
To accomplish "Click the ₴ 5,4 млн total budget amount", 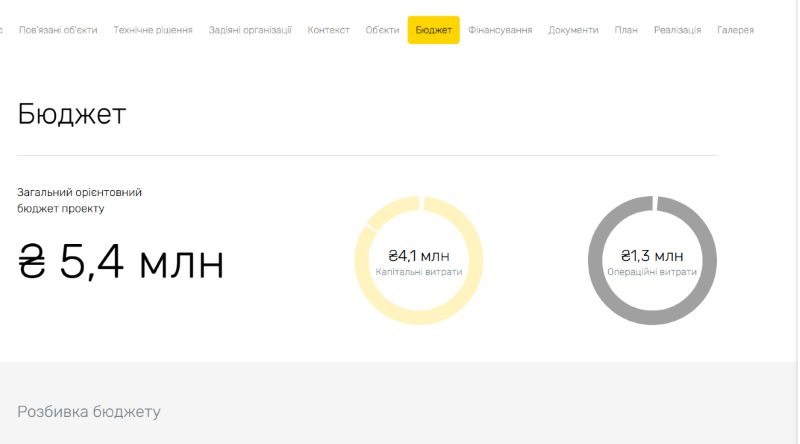I will (120, 262).
